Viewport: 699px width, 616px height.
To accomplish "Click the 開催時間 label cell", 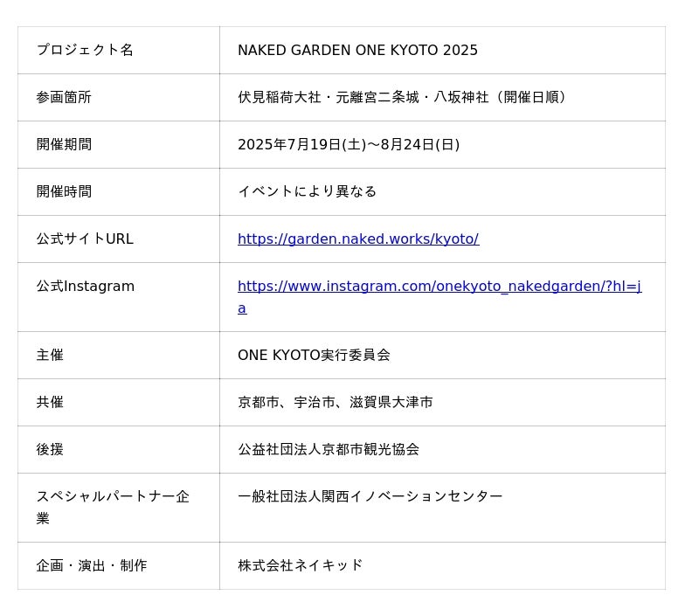I will pyautogui.click(x=64, y=191).
